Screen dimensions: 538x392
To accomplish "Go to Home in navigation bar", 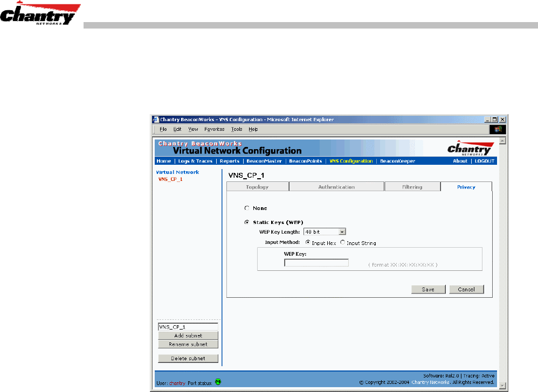I will pos(164,161).
